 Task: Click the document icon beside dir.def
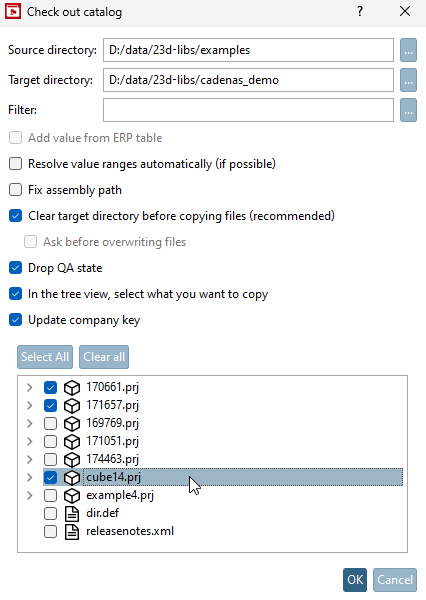(72, 514)
